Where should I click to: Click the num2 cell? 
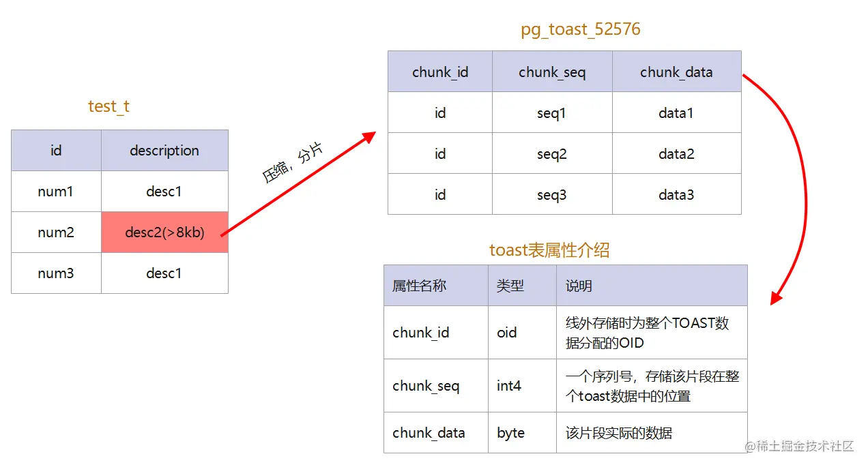56,232
